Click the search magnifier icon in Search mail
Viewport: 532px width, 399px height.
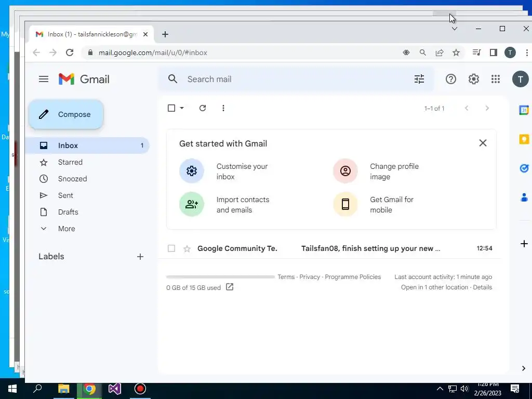coord(172,79)
